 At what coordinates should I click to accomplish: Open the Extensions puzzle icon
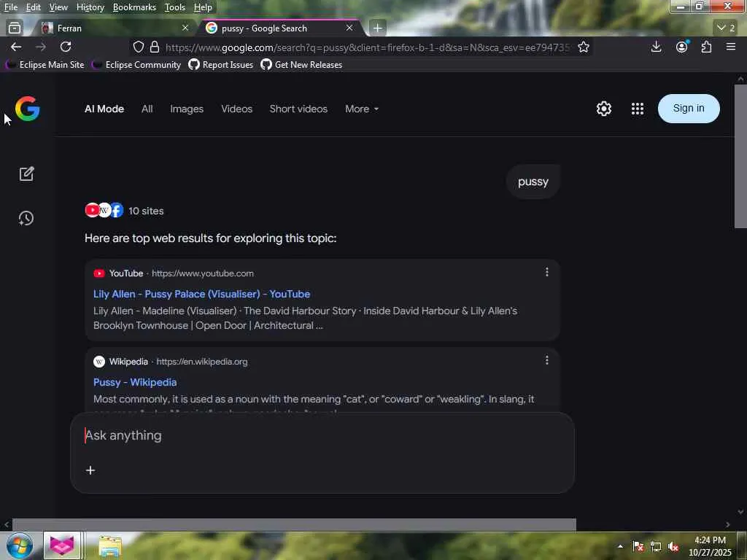point(706,47)
